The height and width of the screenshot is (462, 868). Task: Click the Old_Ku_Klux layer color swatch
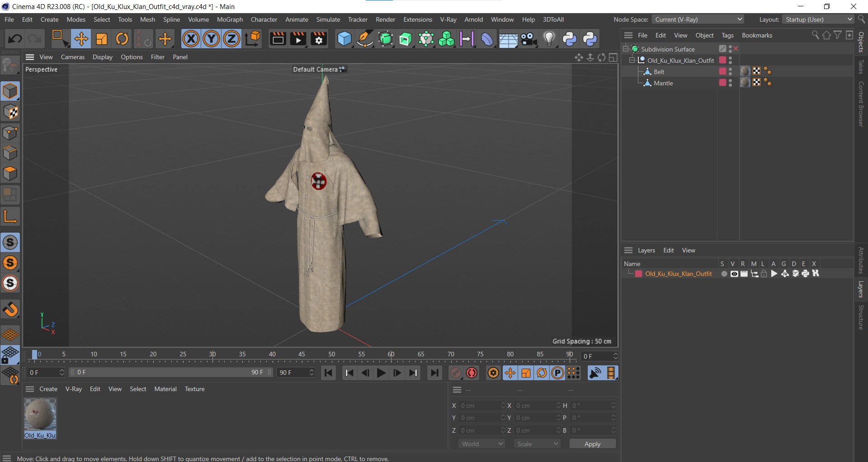tap(638, 274)
